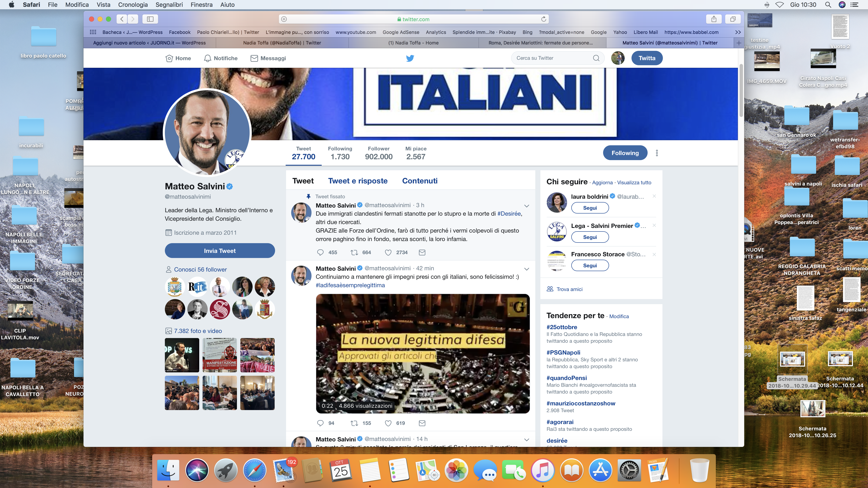Click #PSGNapoli trending hashtag
This screenshot has height=488, width=868.
click(563, 353)
